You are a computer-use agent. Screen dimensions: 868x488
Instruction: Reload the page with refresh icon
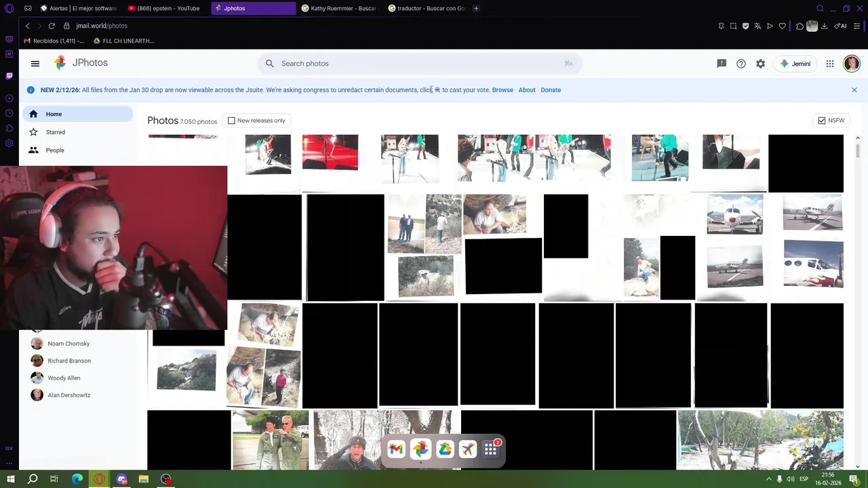[x=52, y=26]
